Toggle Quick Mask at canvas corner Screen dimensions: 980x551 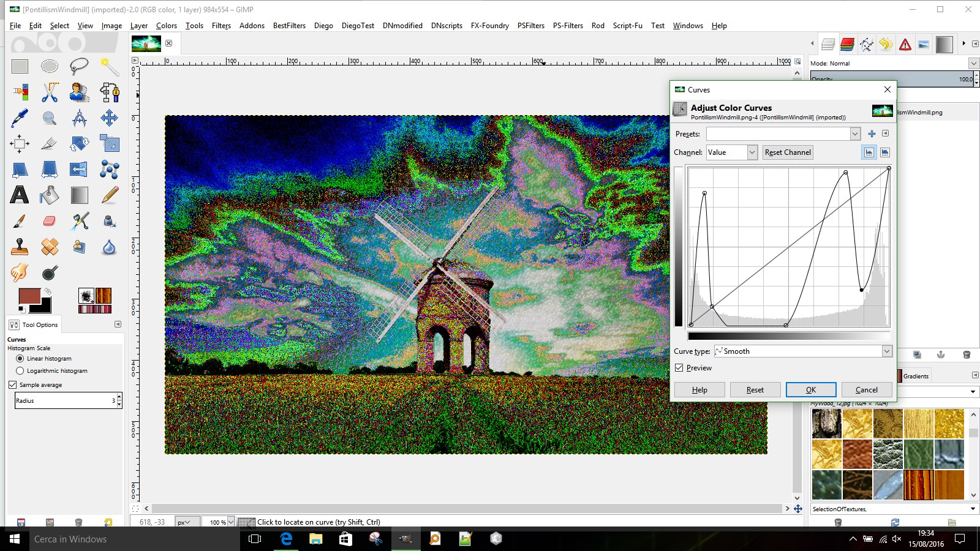click(x=135, y=509)
